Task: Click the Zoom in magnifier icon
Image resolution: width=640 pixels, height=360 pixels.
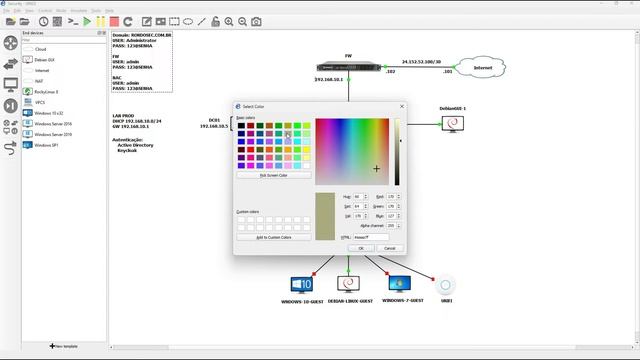Action: (229, 22)
